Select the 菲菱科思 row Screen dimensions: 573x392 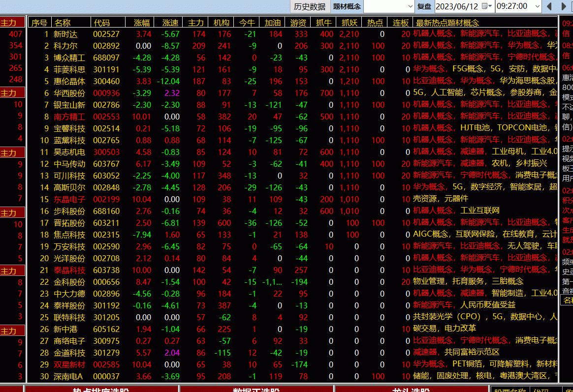[293, 69]
